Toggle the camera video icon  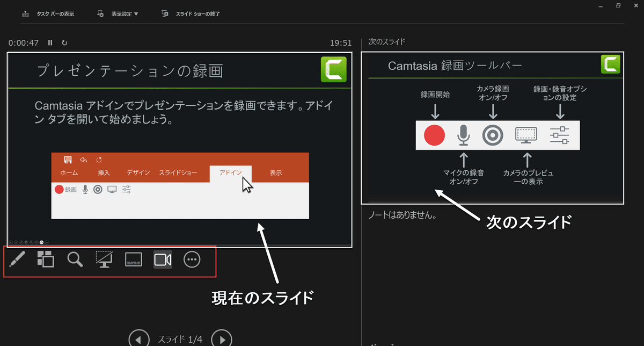tap(163, 260)
